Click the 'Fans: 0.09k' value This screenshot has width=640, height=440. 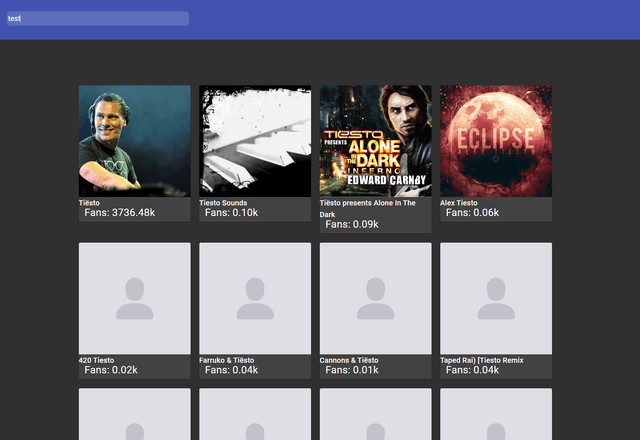pyautogui.click(x=352, y=224)
